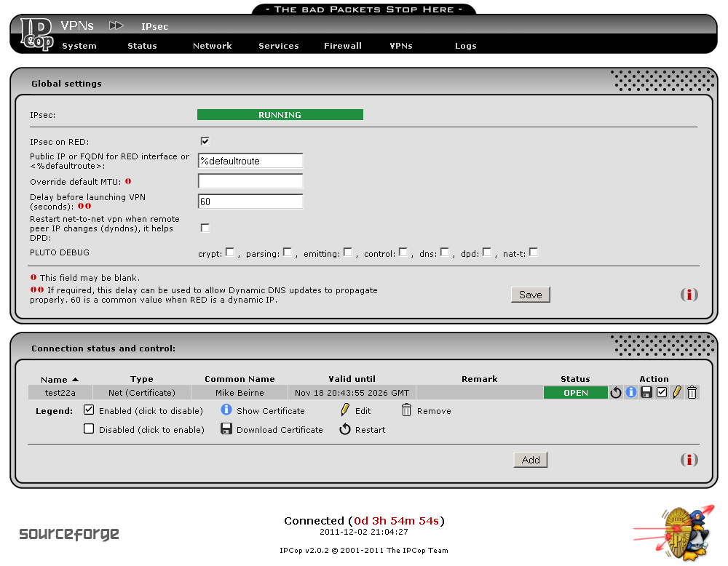Viewport: 728px width, 566px height.
Task: Click the Mike Beirne common name cell
Action: 240,392
